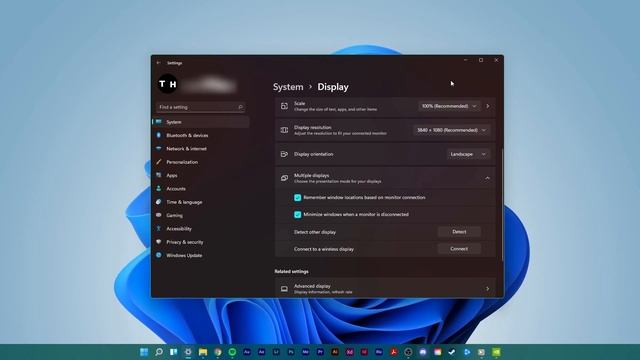Open Adobe Acrobat from the taskbar
640x360 pixels.
[x=394, y=352]
